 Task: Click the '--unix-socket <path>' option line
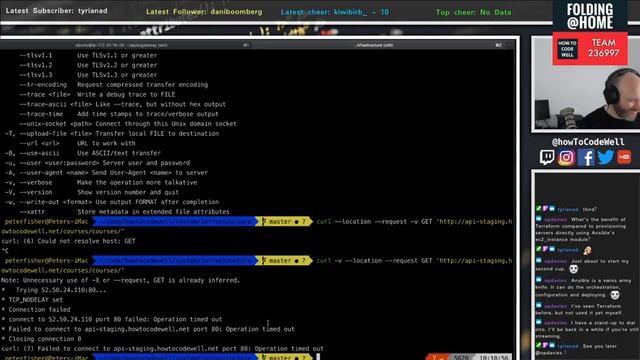128,124
